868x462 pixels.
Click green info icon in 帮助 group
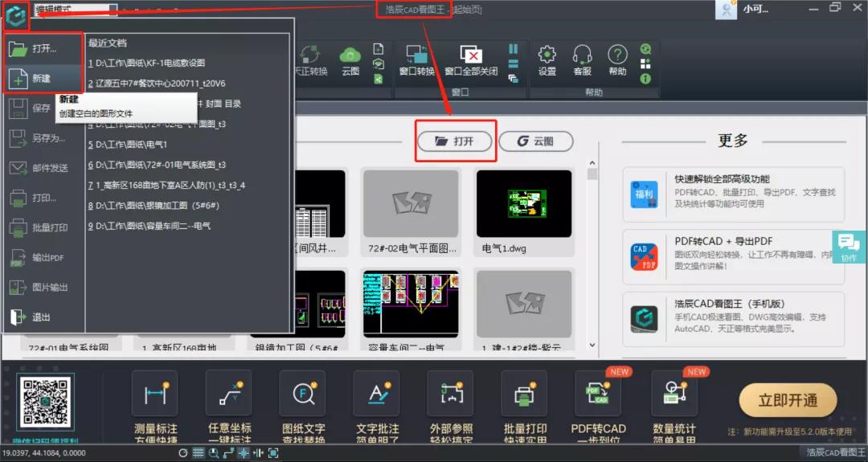point(645,79)
